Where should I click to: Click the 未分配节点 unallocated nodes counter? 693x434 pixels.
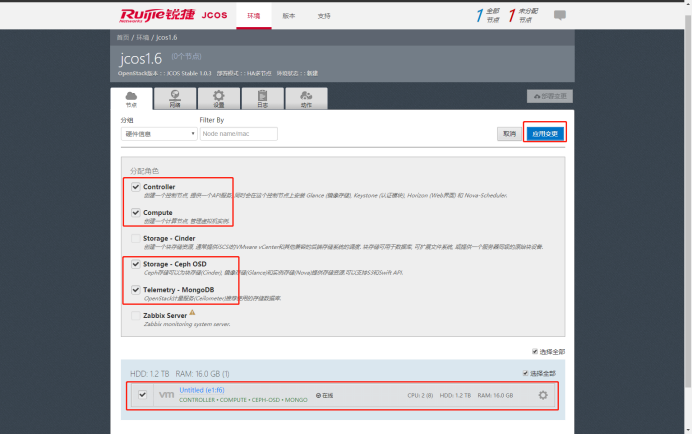click(x=523, y=15)
